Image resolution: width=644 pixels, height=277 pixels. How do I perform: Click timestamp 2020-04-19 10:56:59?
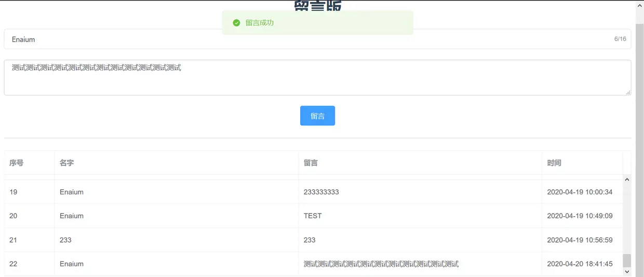[x=580, y=240]
